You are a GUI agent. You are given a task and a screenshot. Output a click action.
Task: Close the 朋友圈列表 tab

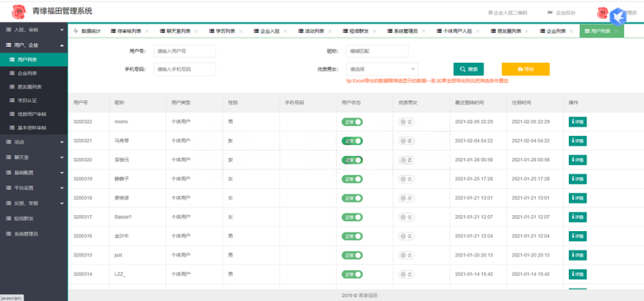click(x=527, y=31)
